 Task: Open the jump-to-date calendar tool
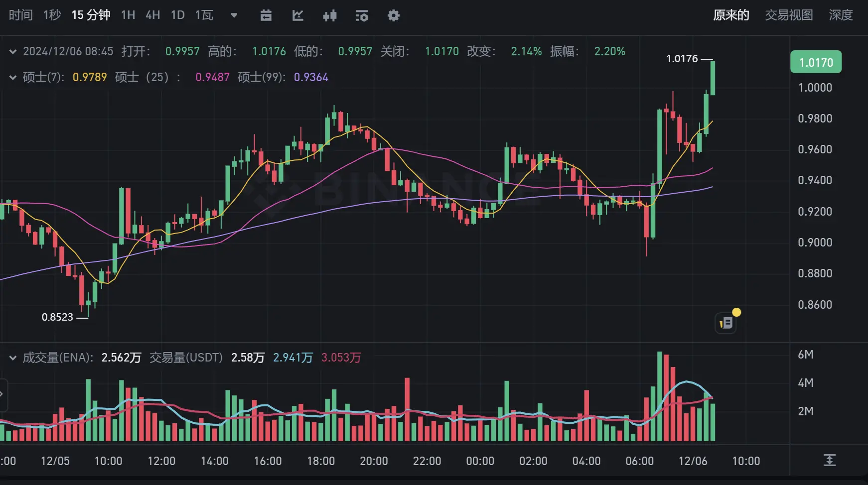click(x=266, y=15)
